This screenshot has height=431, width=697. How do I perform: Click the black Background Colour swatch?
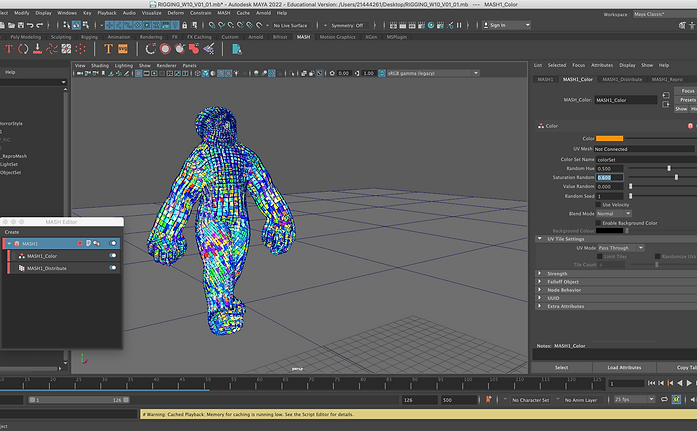tap(609, 231)
